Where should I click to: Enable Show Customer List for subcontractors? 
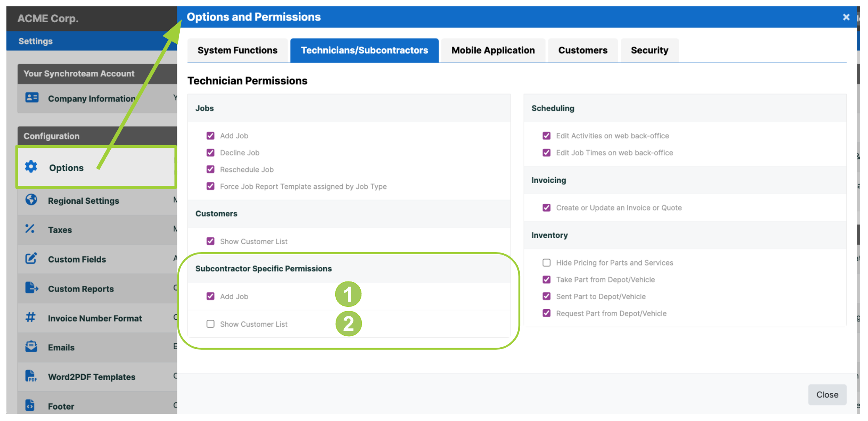point(210,324)
